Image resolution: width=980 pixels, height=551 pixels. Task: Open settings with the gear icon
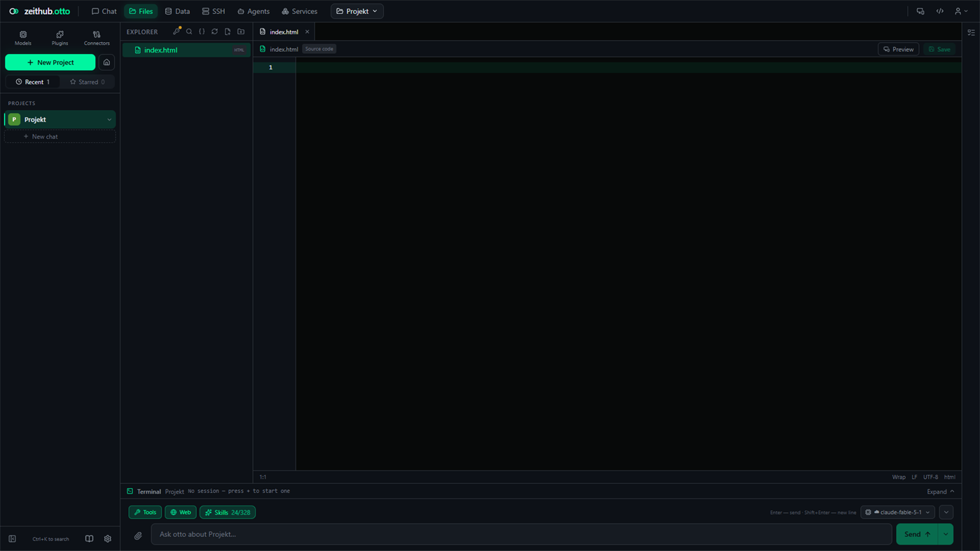pyautogui.click(x=108, y=539)
